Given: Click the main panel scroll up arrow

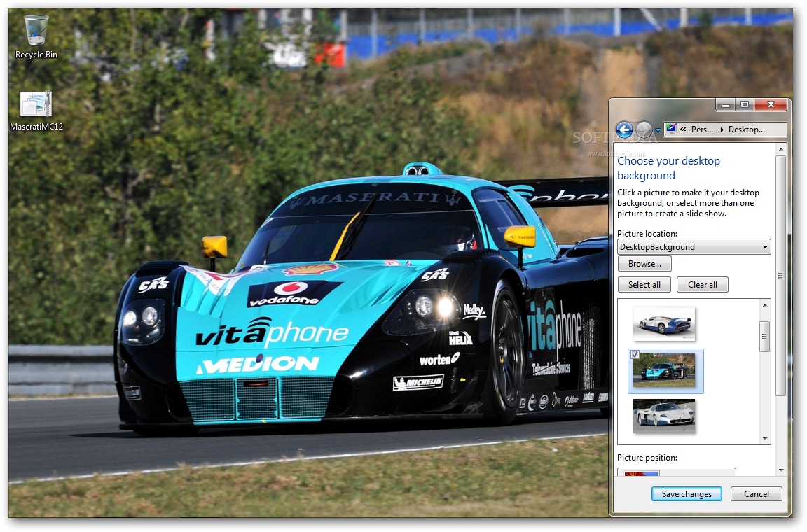Looking at the screenshot, I should click(781, 149).
